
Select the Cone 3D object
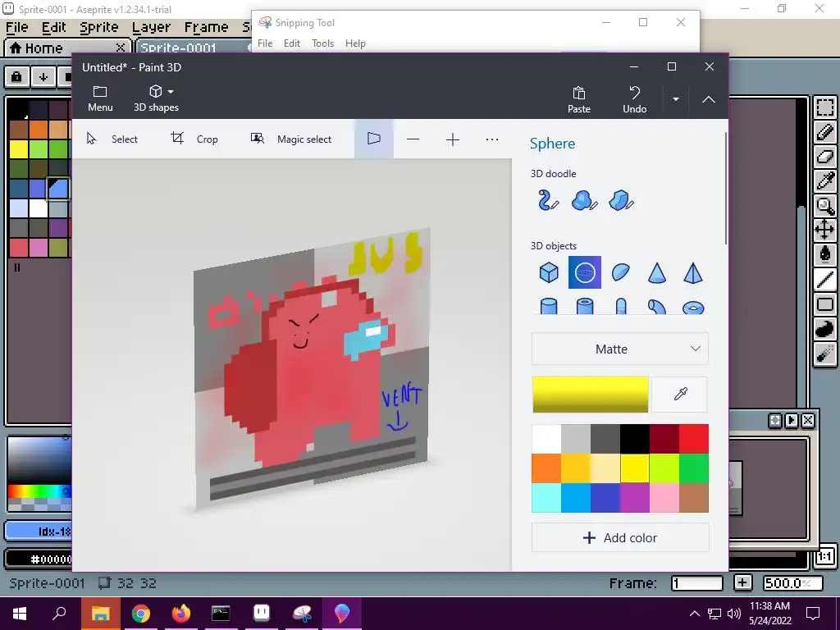click(x=657, y=272)
